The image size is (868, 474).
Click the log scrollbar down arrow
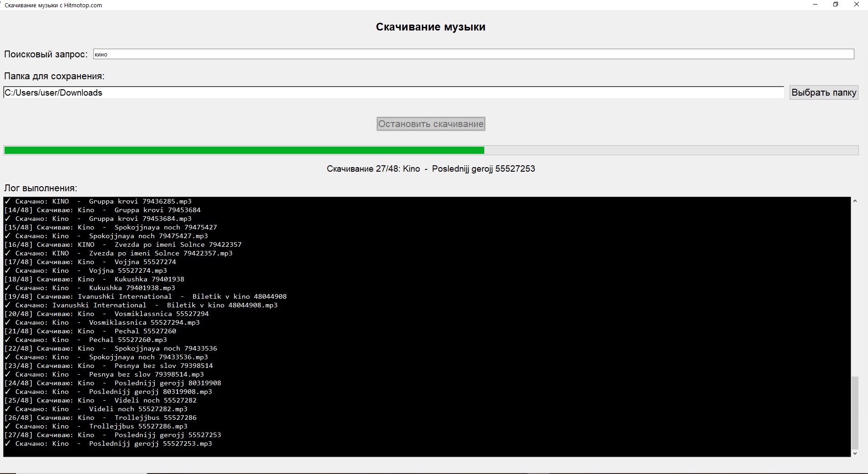coord(855,453)
